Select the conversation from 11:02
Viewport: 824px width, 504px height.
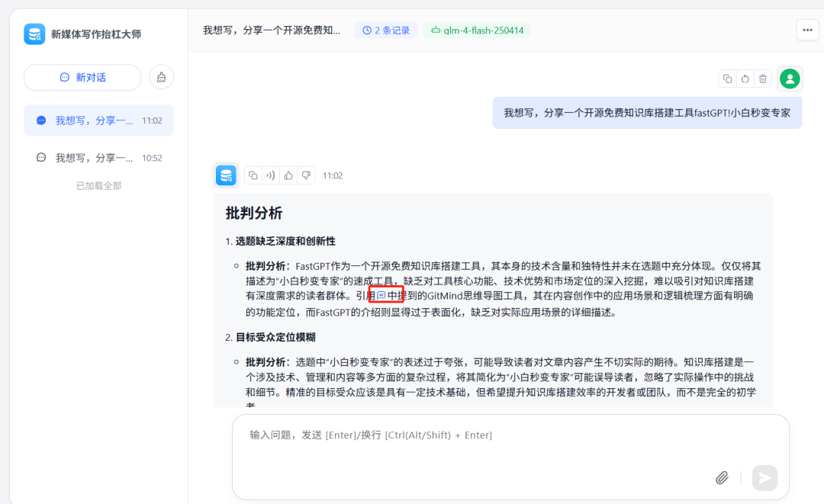(98, 120)
